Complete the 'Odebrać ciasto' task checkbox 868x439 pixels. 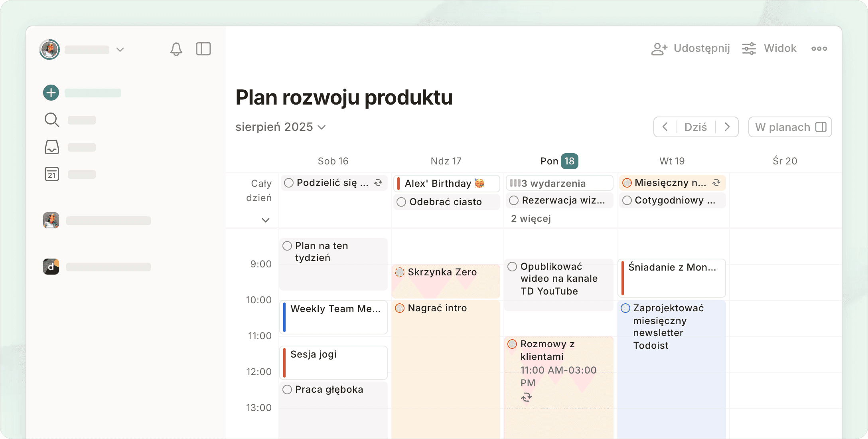[x=401, y=202]
